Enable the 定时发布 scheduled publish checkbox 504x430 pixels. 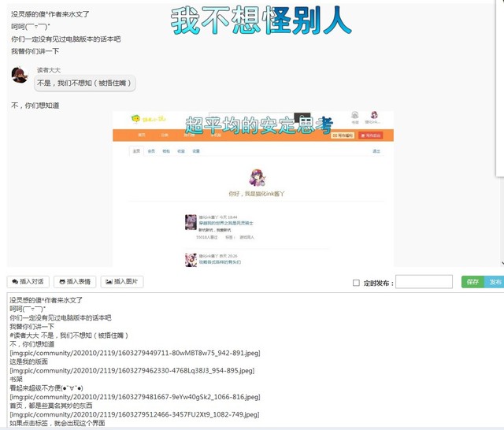point(356,282)
